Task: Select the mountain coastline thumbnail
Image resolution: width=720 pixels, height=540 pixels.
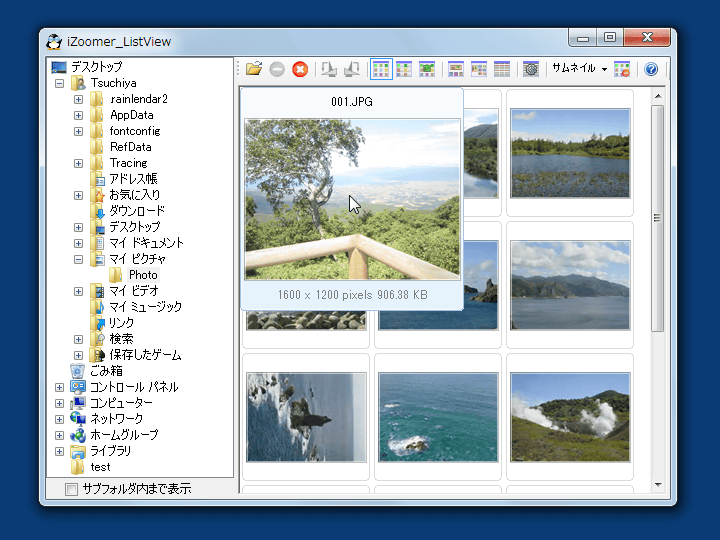Action: [570, 285]
